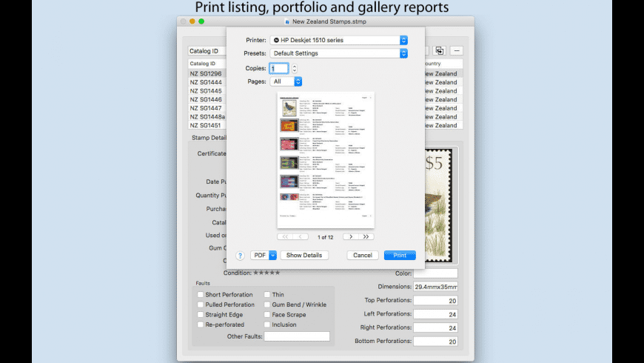This screenshot has height=363, width=644.
Task: Open the Pages dropdown set to All
Action: pos(286,81)
